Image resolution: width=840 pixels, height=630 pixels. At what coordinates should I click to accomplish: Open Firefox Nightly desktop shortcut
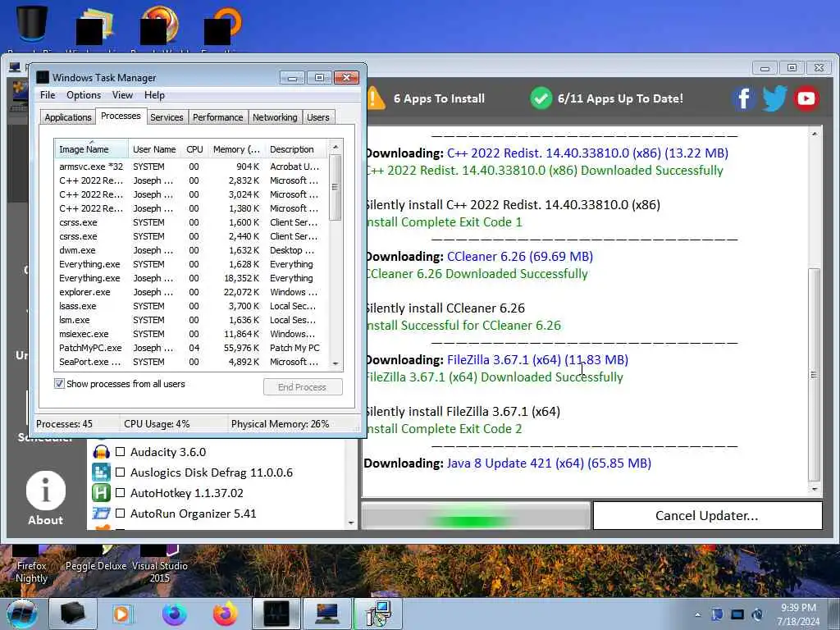pyautogui.click(x=31, y=564)
